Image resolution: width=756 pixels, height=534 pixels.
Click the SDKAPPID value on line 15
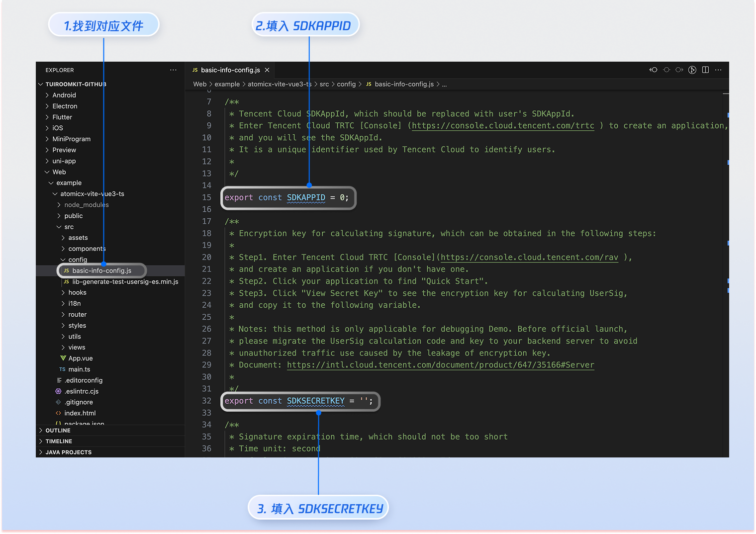point(344,198)
